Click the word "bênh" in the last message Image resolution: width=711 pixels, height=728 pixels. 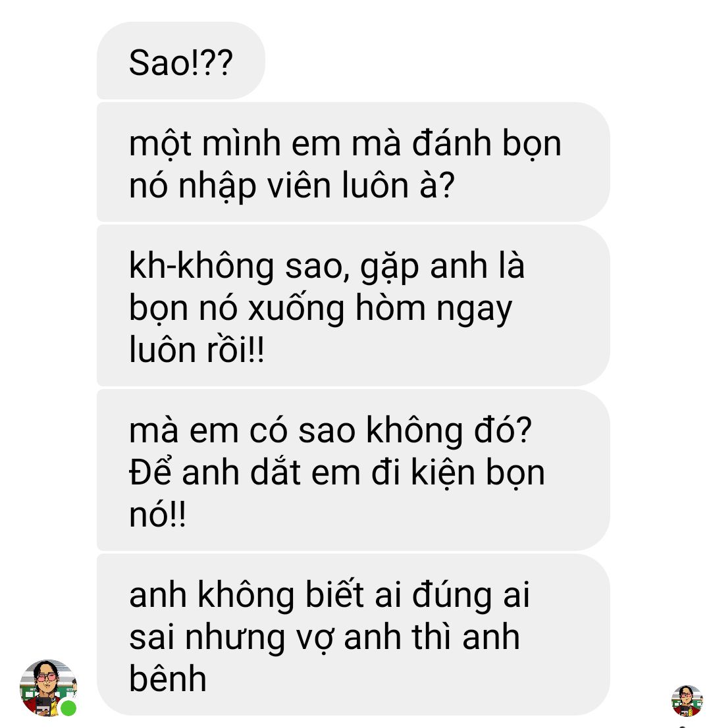(168, 679)
